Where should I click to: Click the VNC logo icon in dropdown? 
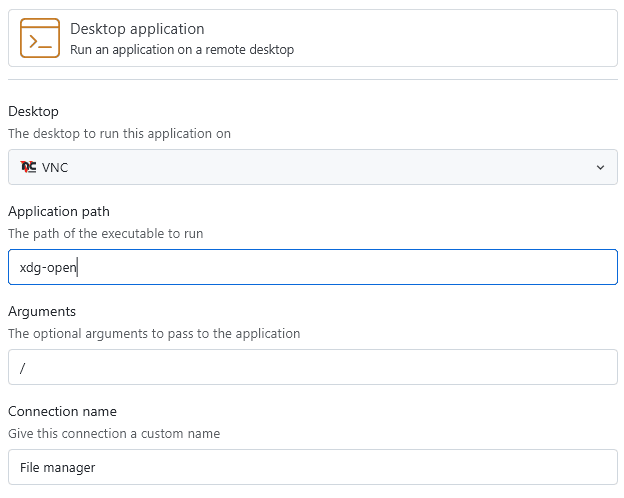click(x=28, y=167)
